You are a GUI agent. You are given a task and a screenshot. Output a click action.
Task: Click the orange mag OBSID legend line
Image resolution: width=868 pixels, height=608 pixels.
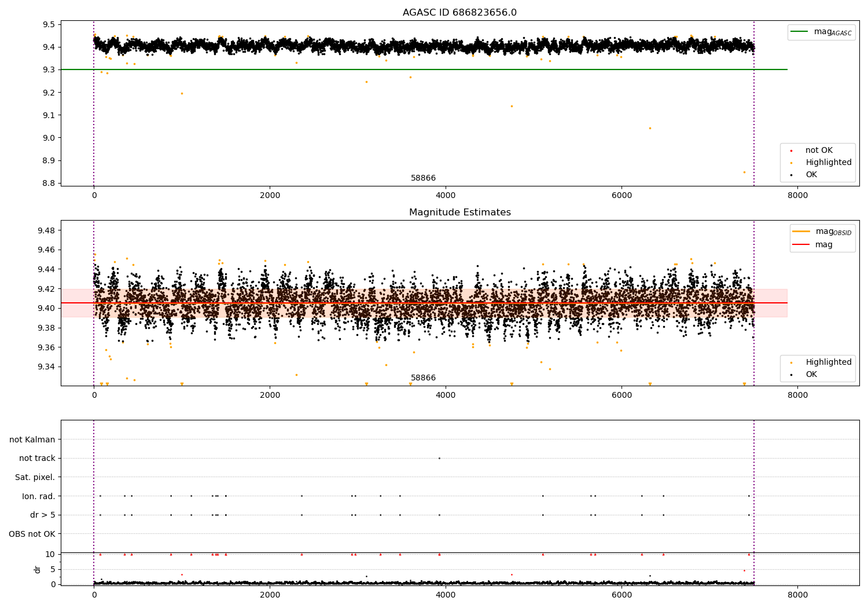801,232
